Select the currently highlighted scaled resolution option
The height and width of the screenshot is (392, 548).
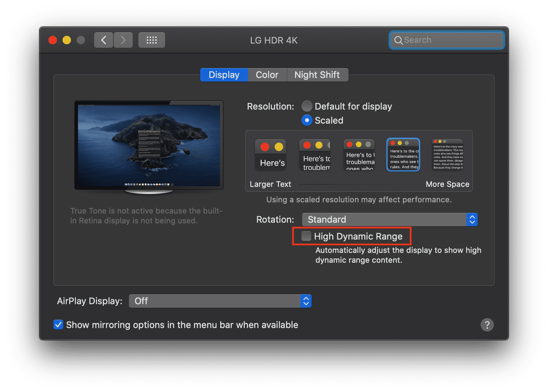(x=403, y=155)
